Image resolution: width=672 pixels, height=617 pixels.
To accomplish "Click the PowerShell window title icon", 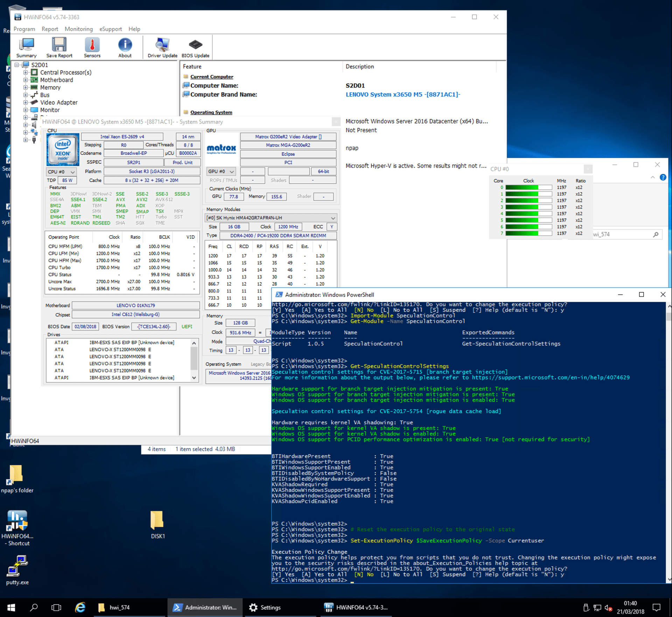I will 279,295.
